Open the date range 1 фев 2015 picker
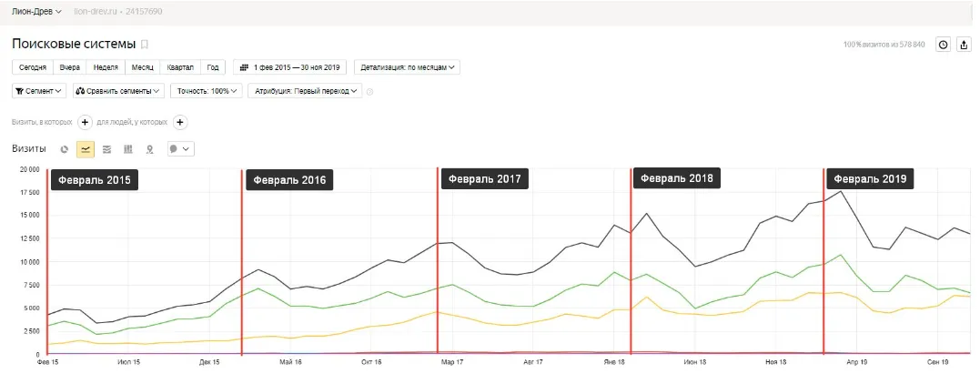This screenshot has width=980, height=384. click(x=290, y=67)
